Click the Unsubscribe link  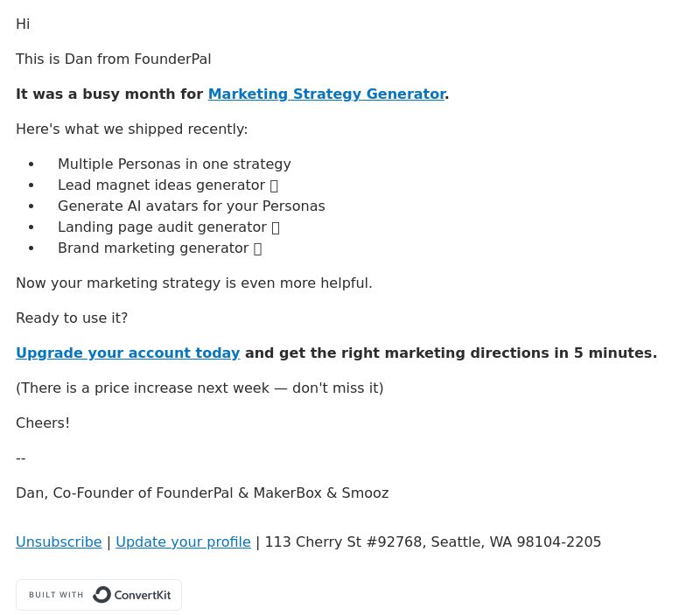pyautogui.click(x=59, y=542)
